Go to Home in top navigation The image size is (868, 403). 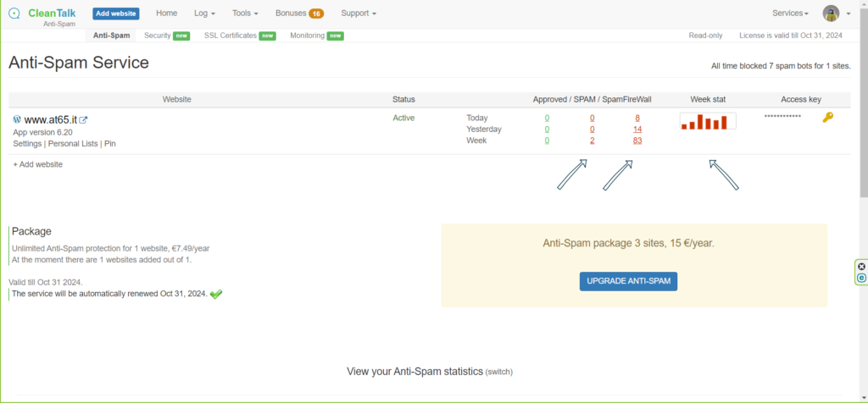(x=167, y=14)
